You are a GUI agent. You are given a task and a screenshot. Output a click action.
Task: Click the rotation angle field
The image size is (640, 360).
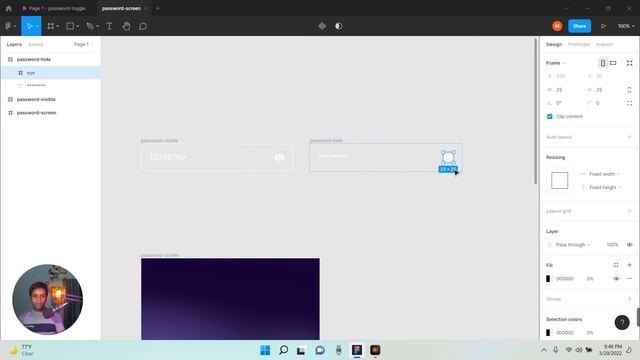(564, 103)
